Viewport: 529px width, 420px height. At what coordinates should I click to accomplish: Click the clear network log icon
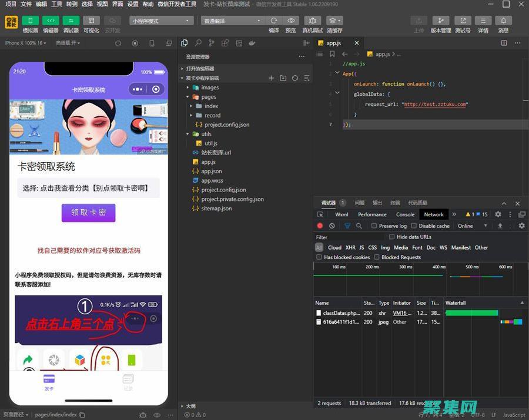tap(332, 226)
